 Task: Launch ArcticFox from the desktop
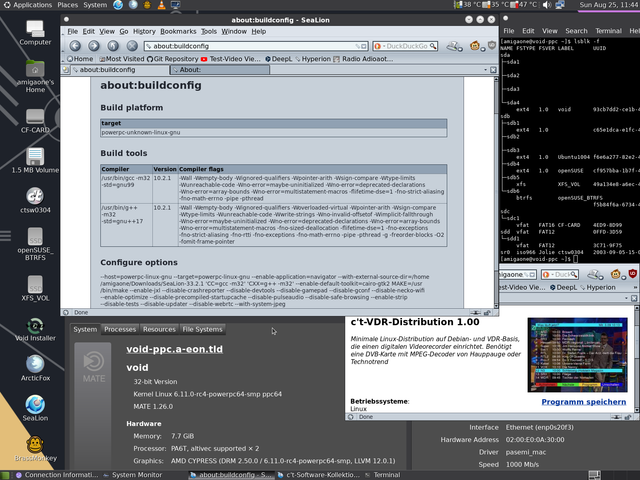point(35,369)
